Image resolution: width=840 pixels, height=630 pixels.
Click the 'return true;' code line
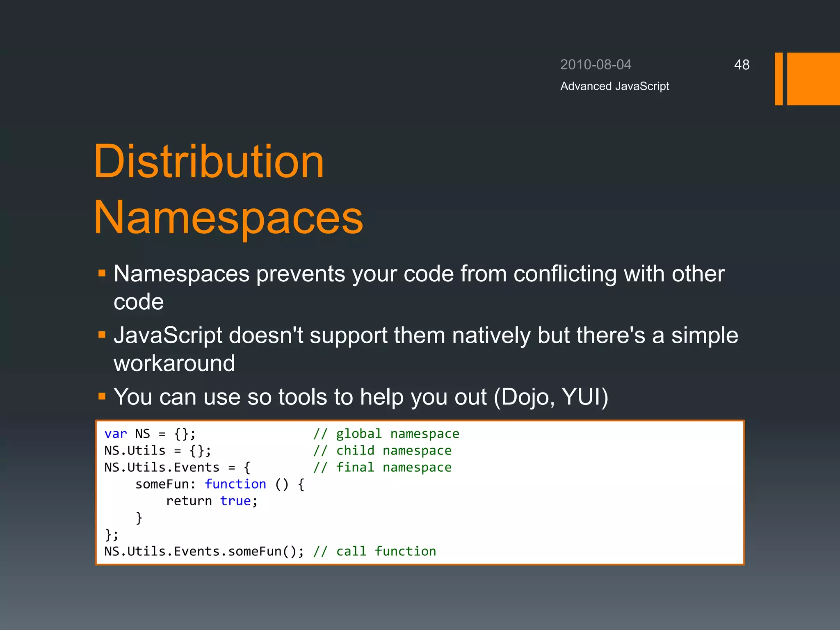coord(212,501)
